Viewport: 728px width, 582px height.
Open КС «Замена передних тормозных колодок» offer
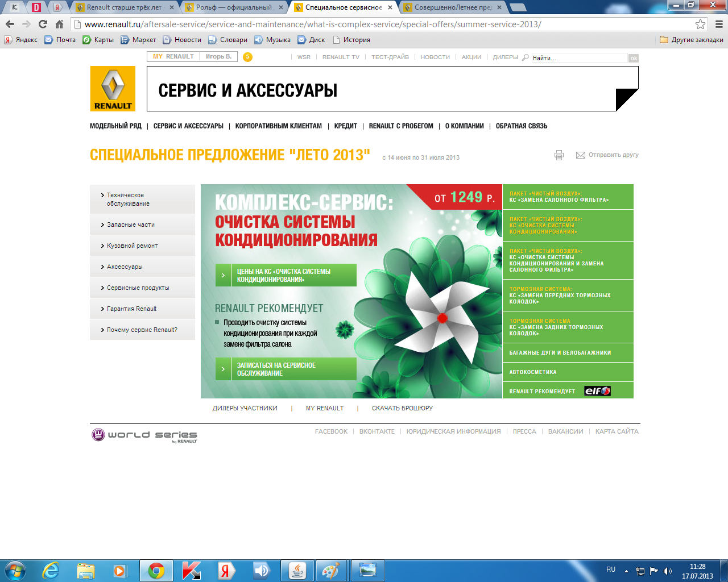pyautogui.click(x=568, y=295)
